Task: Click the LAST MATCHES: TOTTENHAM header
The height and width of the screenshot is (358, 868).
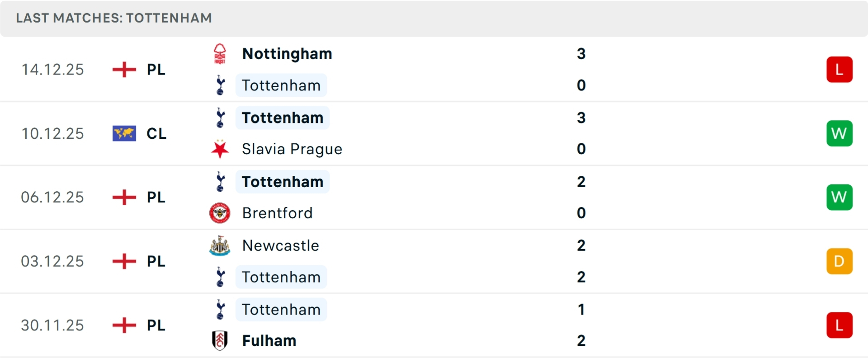Action: pos(113,18)
